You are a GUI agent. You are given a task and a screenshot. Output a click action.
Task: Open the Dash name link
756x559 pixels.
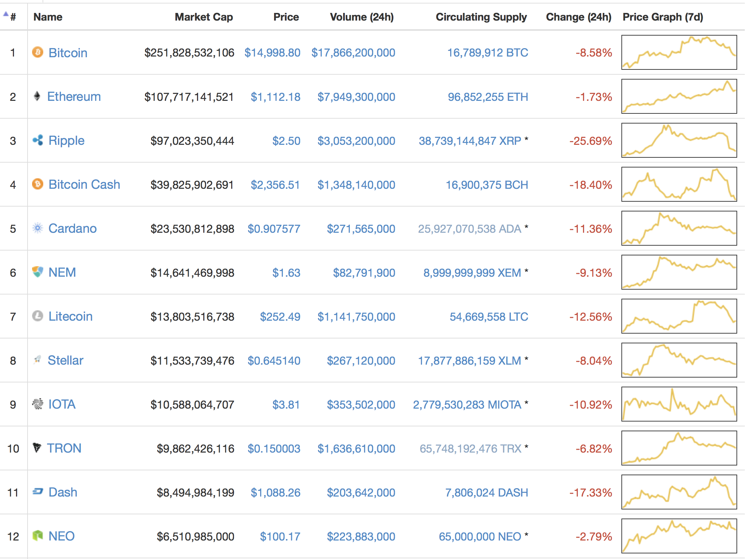pos(63,492)
